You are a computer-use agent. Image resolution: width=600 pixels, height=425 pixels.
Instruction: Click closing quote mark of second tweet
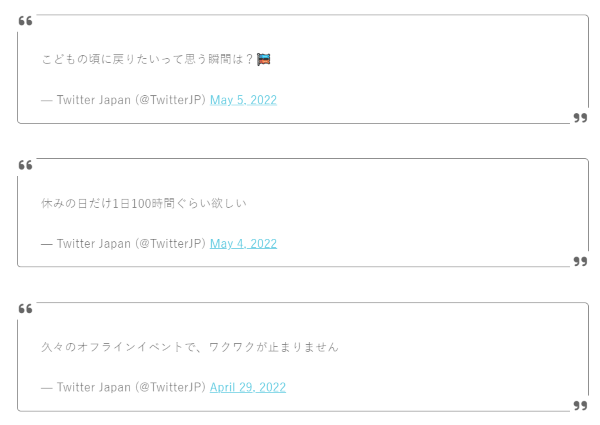580,262
